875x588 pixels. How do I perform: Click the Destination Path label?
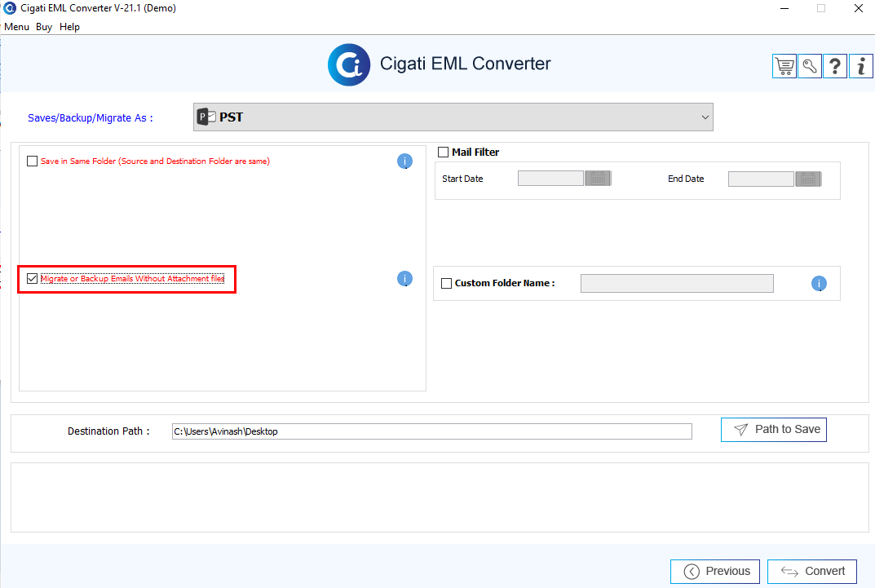pos(108,431)
